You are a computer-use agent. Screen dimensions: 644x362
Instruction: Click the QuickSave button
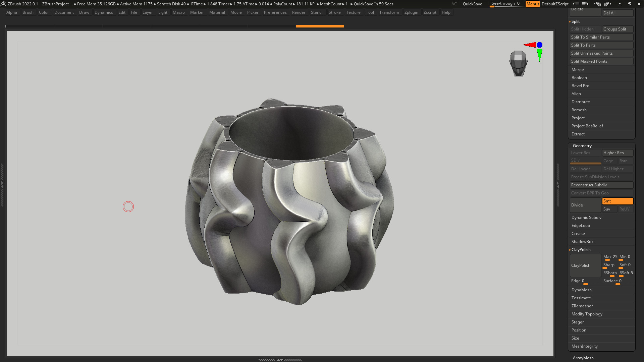tap(472, 4)
